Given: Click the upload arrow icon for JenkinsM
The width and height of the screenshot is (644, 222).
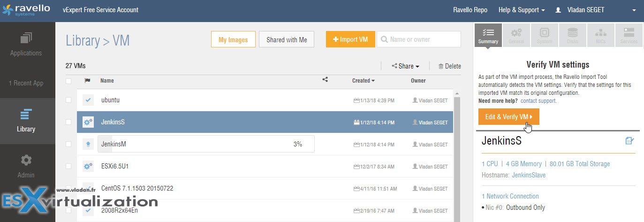Looking at the screenshot, I should pyautogui.click(x=88, y=144).
